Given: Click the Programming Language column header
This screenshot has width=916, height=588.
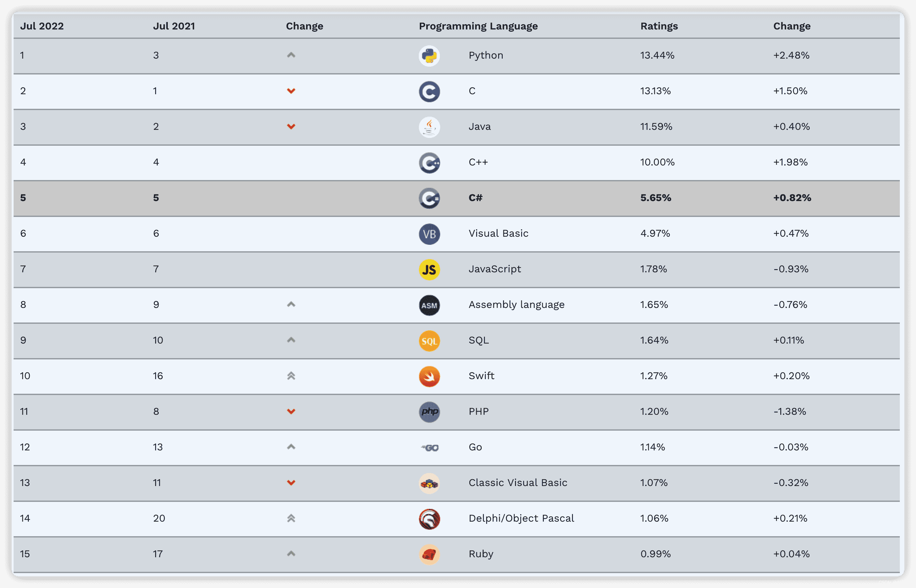Looking at the screenshot, I should tap(478, 26).
